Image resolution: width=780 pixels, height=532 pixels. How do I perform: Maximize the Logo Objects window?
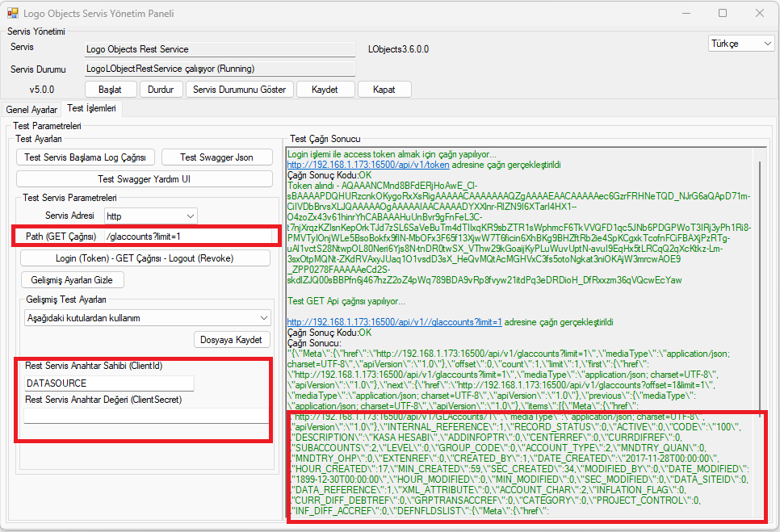click(723, 13)
